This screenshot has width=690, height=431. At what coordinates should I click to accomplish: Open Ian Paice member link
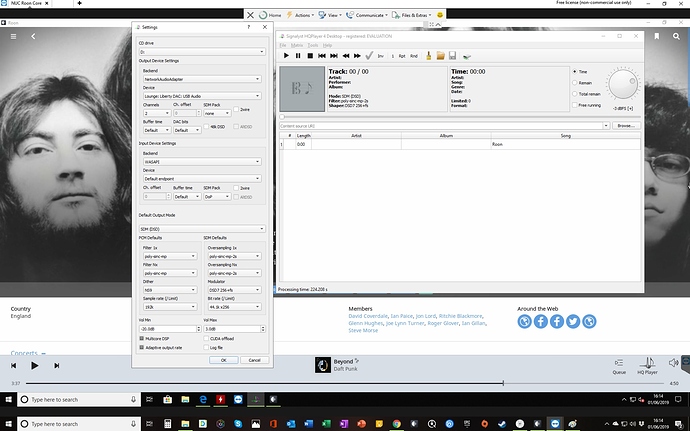coord(401,316)
